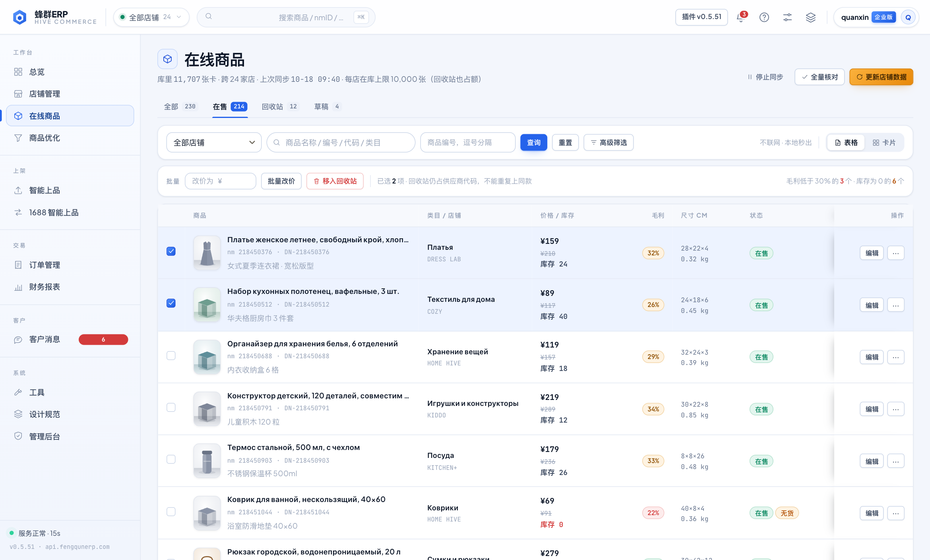The width and height of the screenshot is (930, 560).
Task: Check the Термос стальной row checkbox
Action: (x=171, y=460)
